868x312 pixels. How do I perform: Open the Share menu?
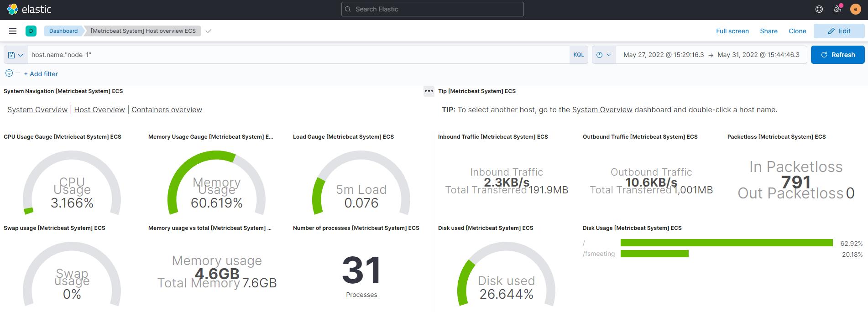769,31
